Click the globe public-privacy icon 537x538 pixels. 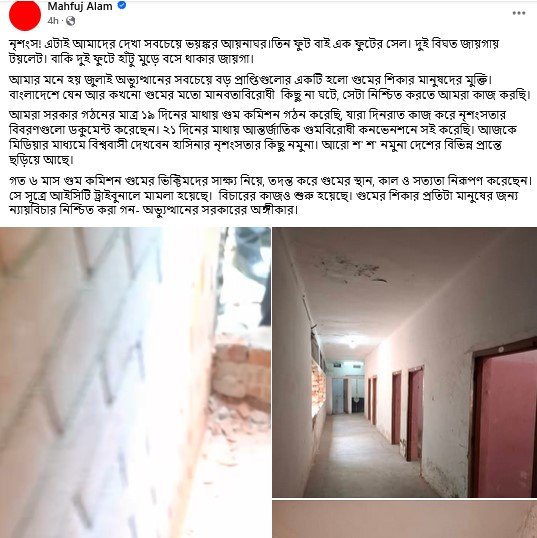click(x=70, y=21)
